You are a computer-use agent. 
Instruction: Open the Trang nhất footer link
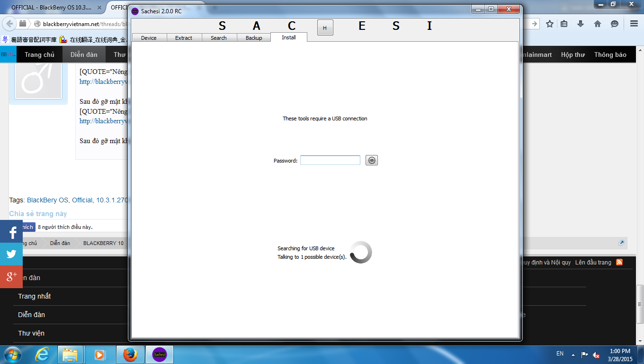pyautogui.click(x=35, y=296)
